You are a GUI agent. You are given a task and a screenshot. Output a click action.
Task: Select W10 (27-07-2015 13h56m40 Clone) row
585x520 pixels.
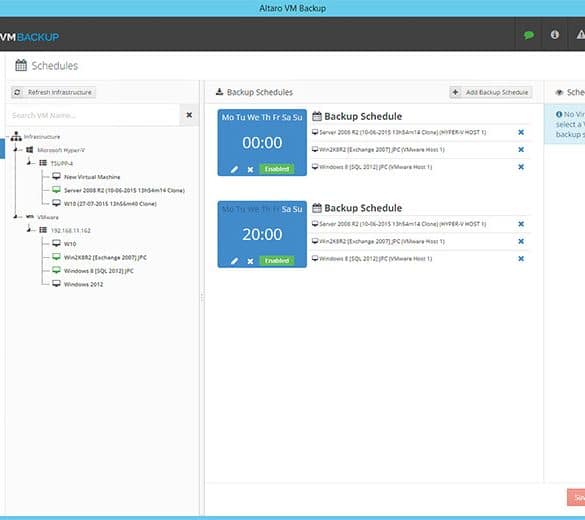(x=110, y=204)
